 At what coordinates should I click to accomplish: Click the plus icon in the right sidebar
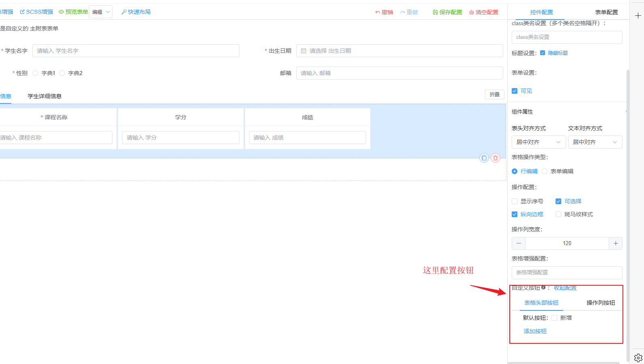(638, 16)
